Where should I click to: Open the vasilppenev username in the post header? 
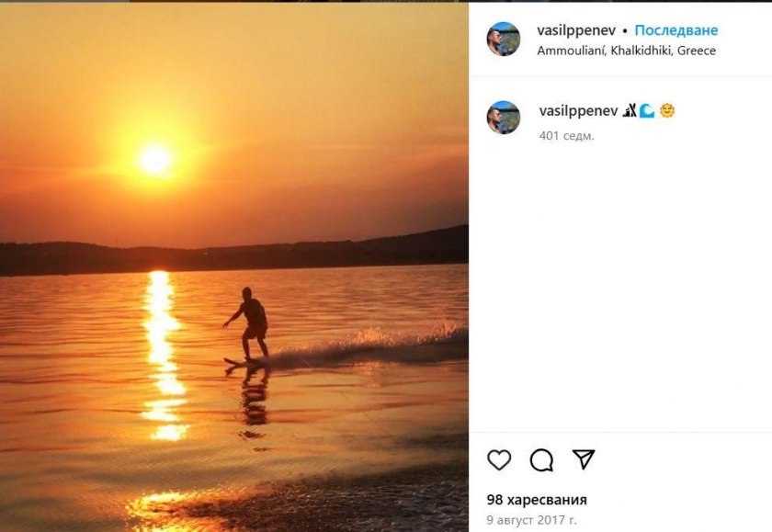pos(576,31)
